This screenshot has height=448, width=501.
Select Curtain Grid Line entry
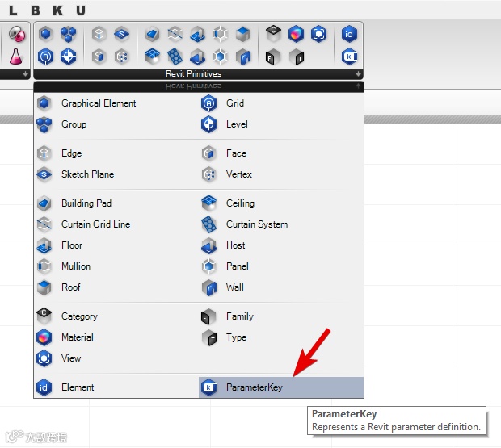(x=116, y=224)
